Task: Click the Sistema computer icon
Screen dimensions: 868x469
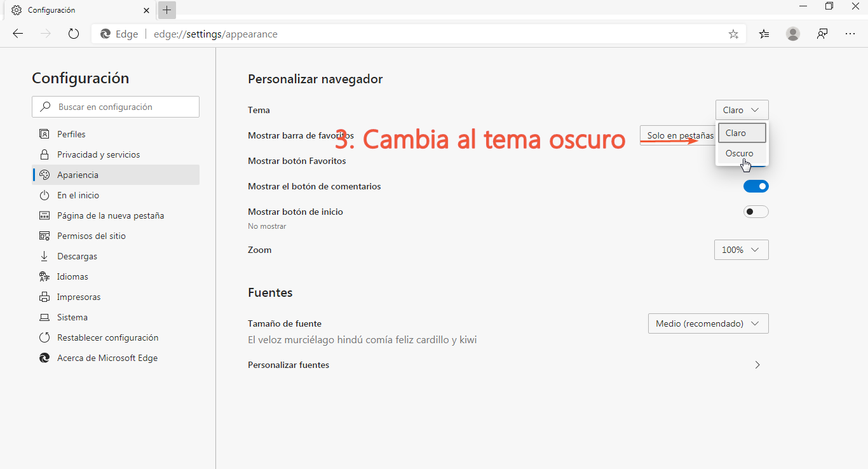Action: click(x=44, y=317)
